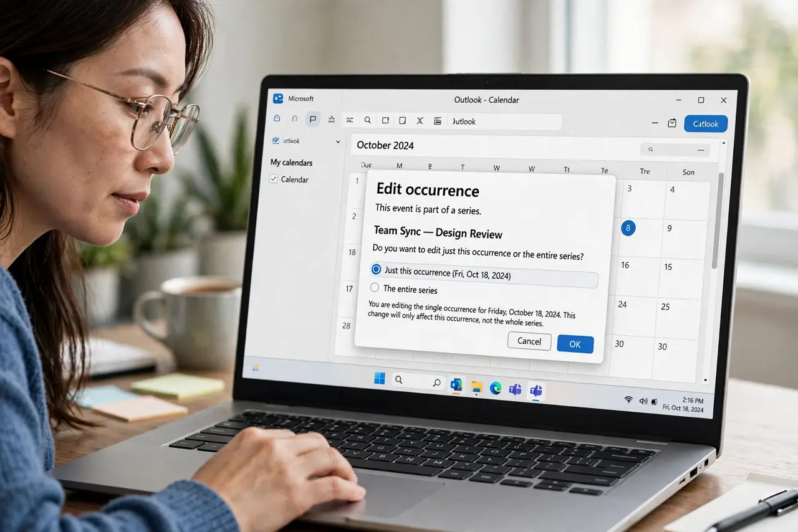The height and width of the screenshot is (532, 798).
Task: Click the magnifier search icon in toolbar
Action: [x=367, y=120]
